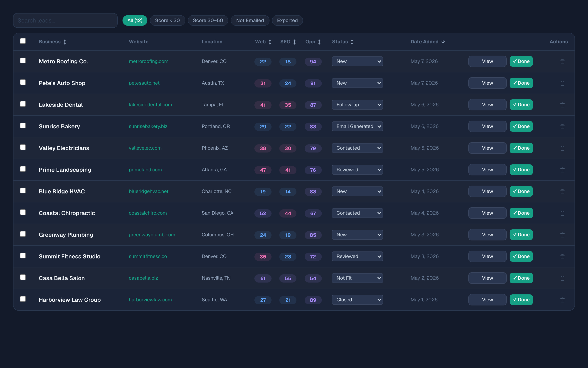Trash the Valley Electricians lead
Image resolution: width=588 pixels, height=368 pixels.
coord(562,148)
